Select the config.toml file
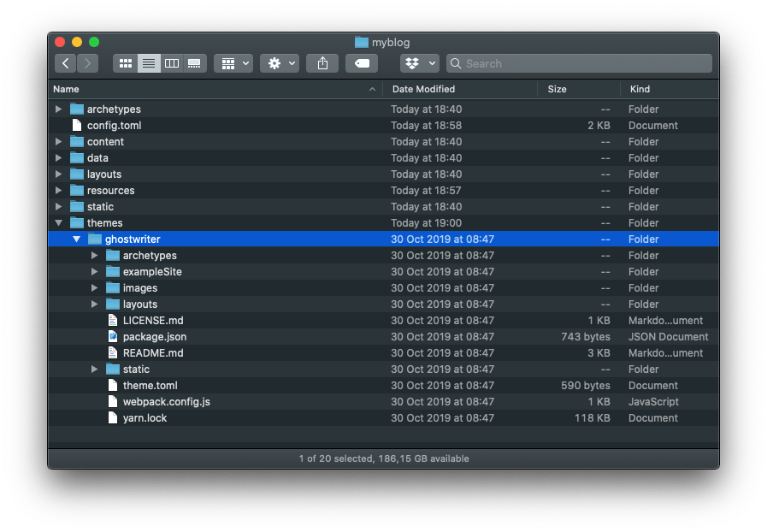The height and width of the screenshot is (532, 767). click(x=113, y=126)
